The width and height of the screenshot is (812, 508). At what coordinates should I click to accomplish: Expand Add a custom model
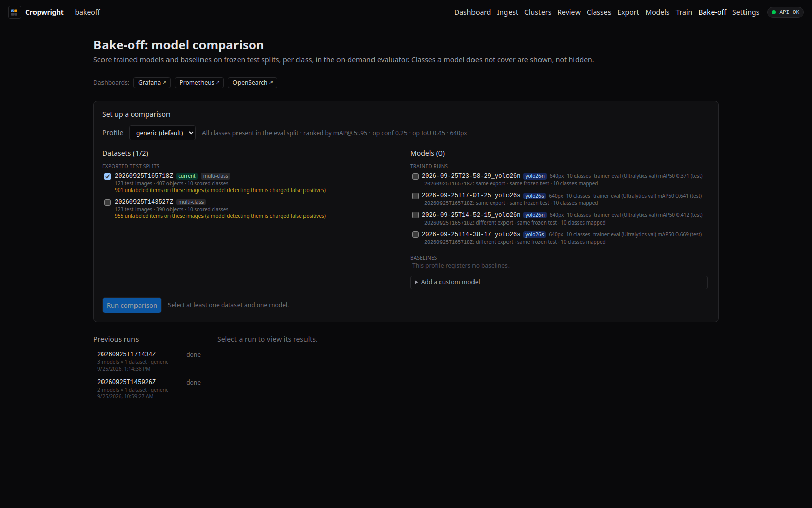[559, 282]
